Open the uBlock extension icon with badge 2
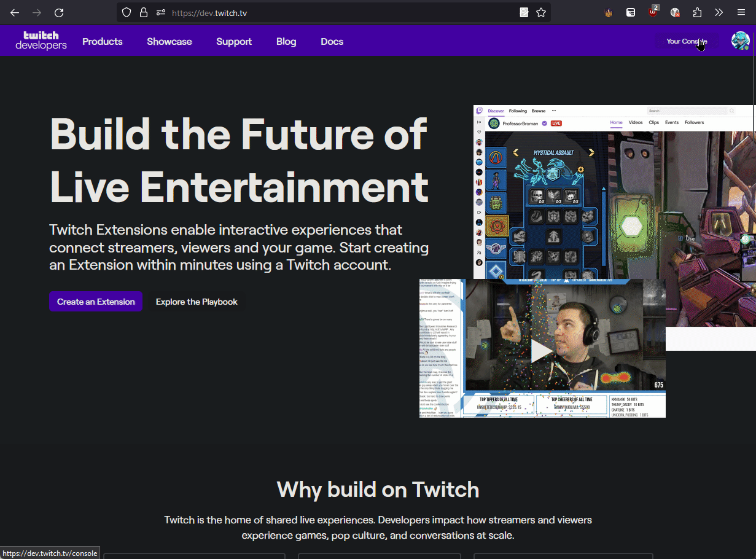The width and height of the screenshot is (756, 559). coord(653,12)
